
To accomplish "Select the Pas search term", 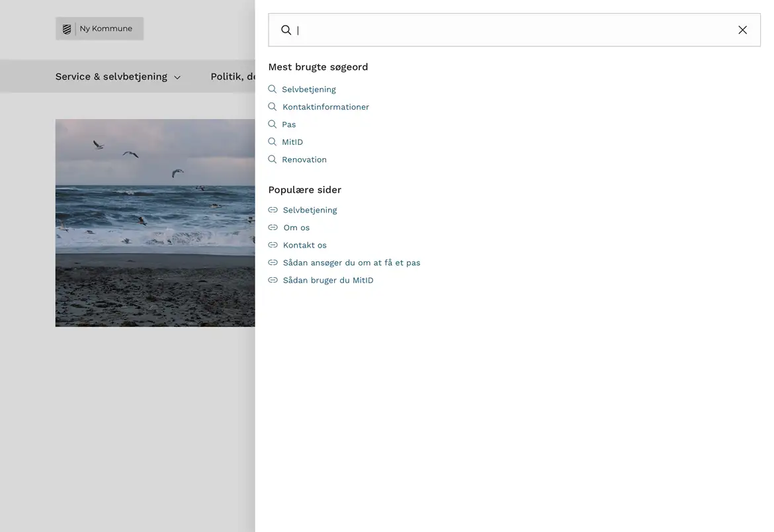I will (289, 124).
